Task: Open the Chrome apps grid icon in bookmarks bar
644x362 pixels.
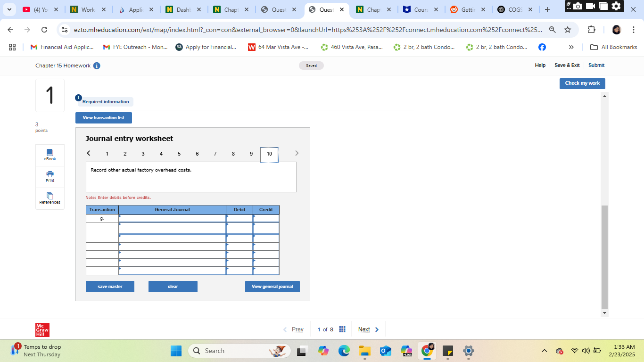Action: pyautogui.click(x=12, y=47)
